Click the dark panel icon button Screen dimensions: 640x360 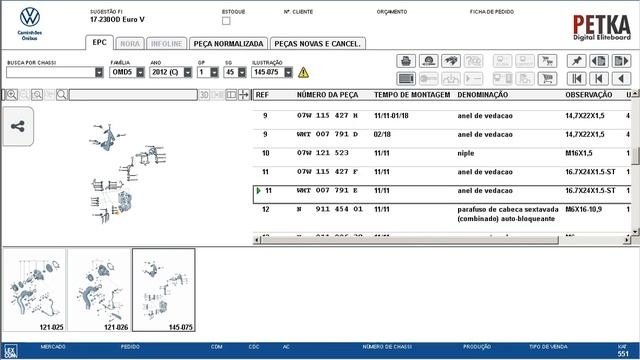(406, 78)
